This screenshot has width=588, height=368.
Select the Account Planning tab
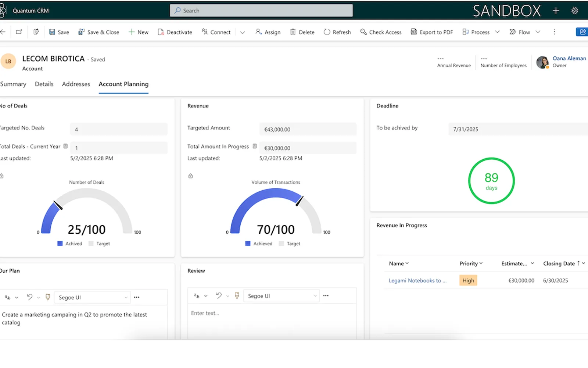pyautogui.click(x=123, y=84)
